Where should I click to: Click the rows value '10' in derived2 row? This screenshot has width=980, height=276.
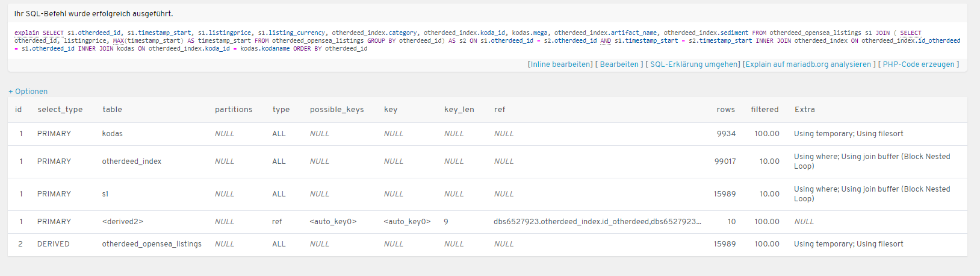tap(731, 222)
